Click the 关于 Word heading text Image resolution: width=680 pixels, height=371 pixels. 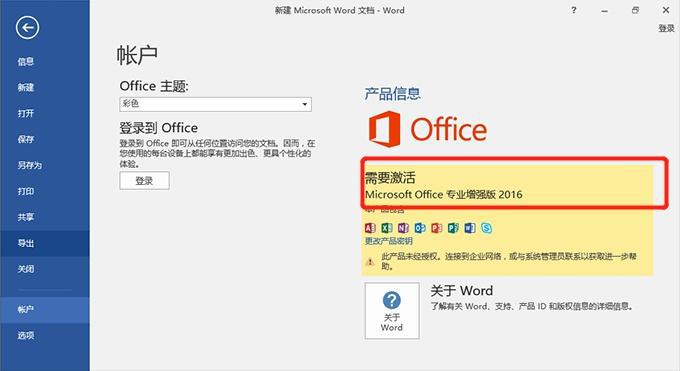[461, 291]
